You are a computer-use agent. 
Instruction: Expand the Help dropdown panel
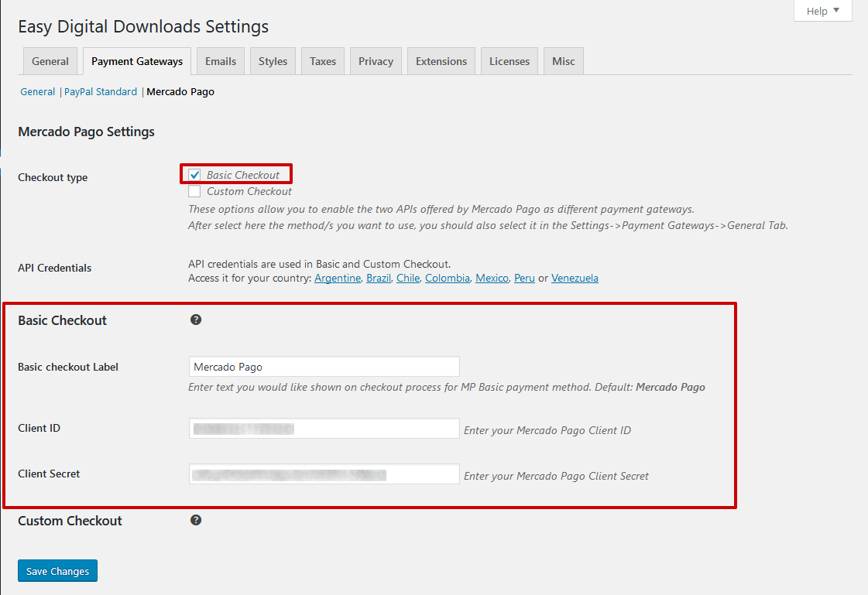822,11
